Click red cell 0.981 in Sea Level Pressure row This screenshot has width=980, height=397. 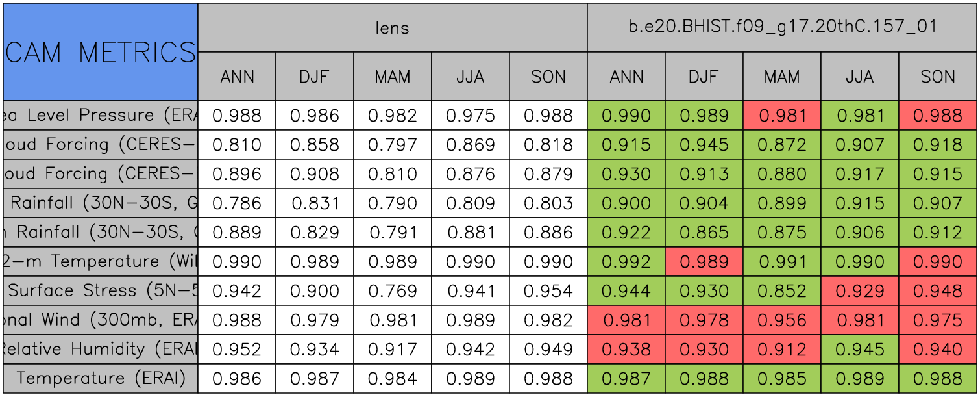pos(782,116)
